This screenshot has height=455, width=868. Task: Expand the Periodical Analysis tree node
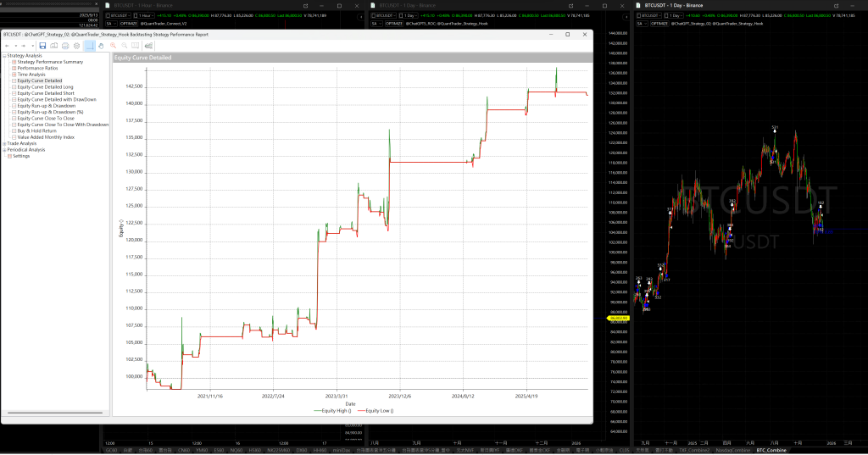(x=3, y=150)
